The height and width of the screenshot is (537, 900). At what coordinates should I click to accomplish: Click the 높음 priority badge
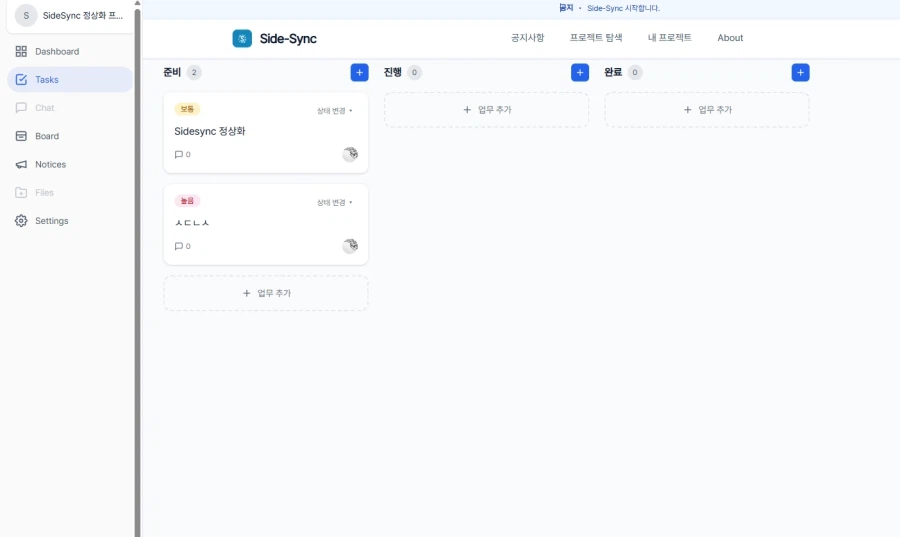click(187, 201)
